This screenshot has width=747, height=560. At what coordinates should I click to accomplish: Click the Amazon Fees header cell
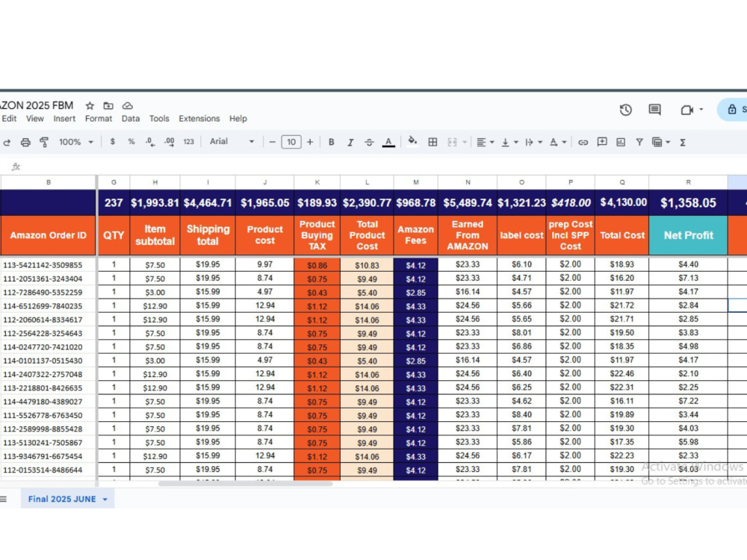pyautogui.click(x=416, y=235)
